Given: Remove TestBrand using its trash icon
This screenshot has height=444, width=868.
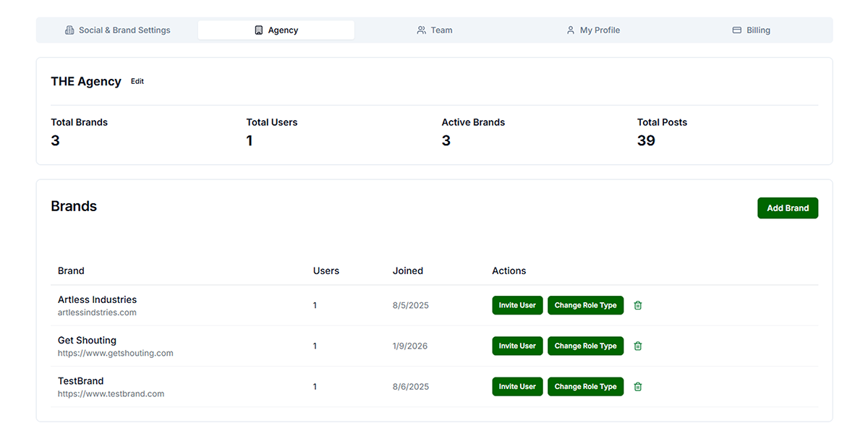Looking at the screenshot, I should 637,386.
